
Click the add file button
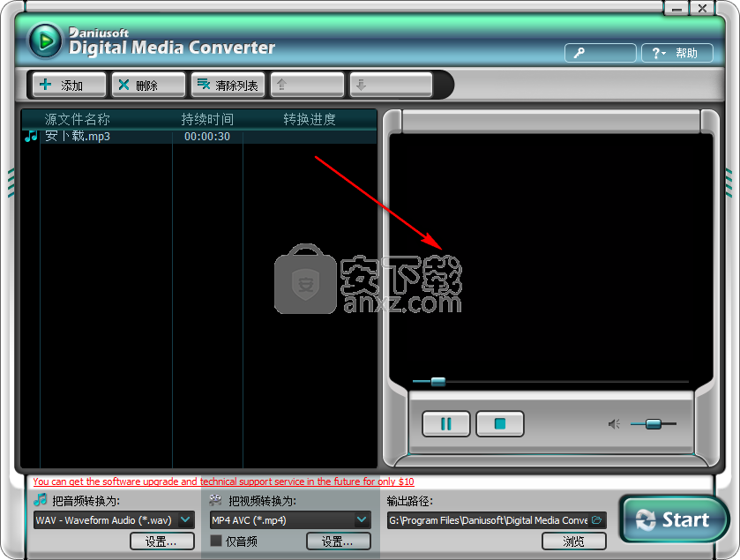click(69, 85)
